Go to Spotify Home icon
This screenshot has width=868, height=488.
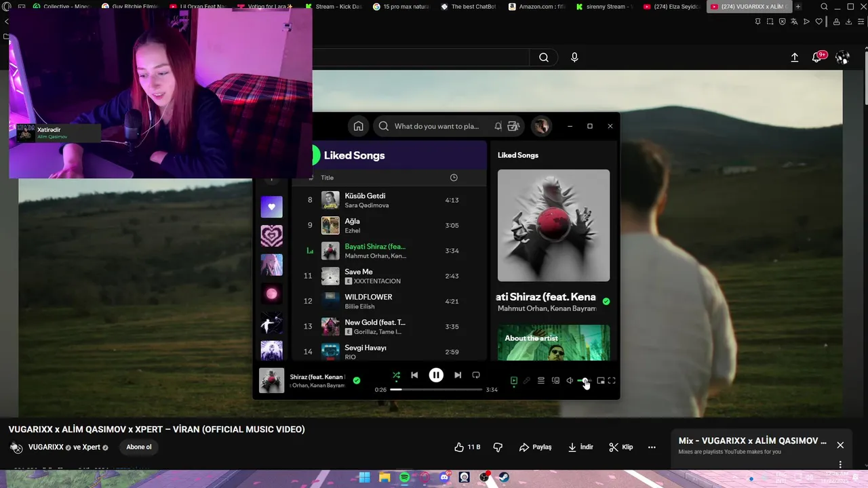click(x=358, y=126)
